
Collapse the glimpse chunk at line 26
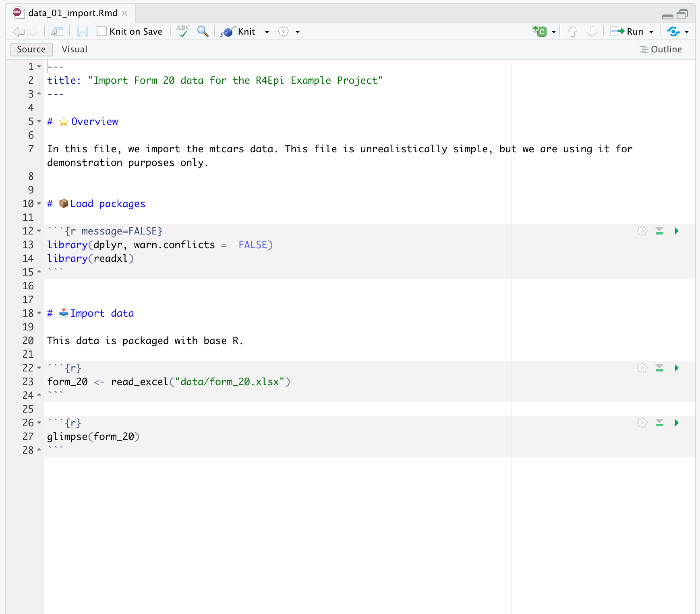(39, 423)
